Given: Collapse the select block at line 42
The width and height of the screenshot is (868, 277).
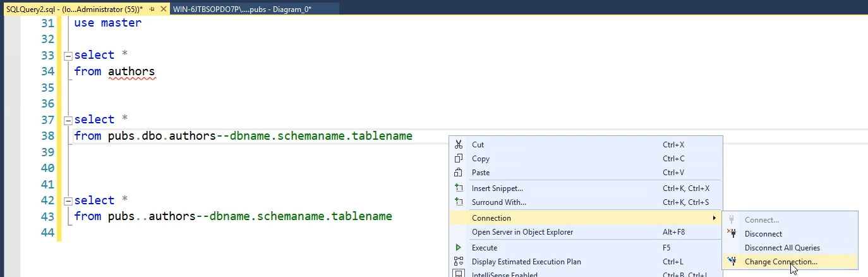Looking at the screenshot, I should pos(68,201).
